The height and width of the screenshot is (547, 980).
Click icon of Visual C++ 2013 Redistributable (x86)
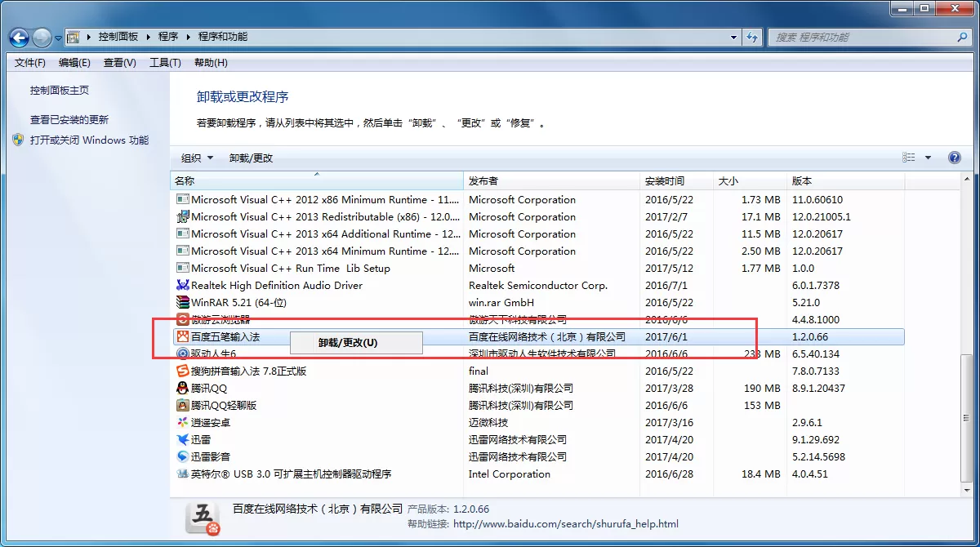click(183, 217)
